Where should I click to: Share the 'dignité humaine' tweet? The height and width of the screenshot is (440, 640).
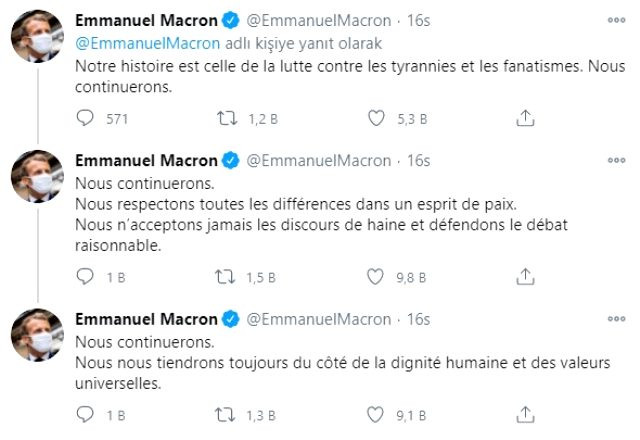point(524,414)
